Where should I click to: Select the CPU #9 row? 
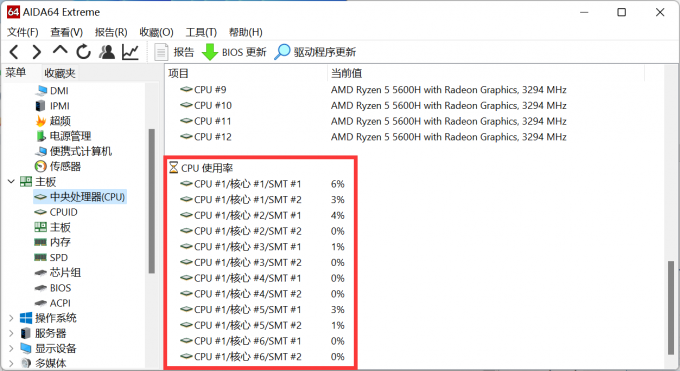(x=373, y=90)
